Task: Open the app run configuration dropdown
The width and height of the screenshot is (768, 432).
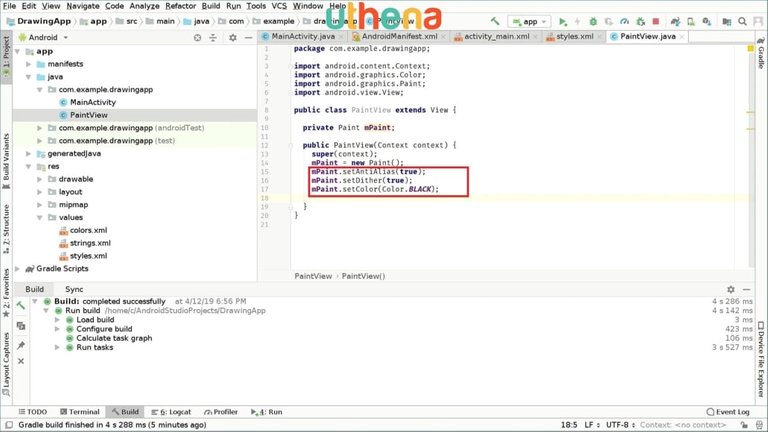Action: click(x=529, y=21)
